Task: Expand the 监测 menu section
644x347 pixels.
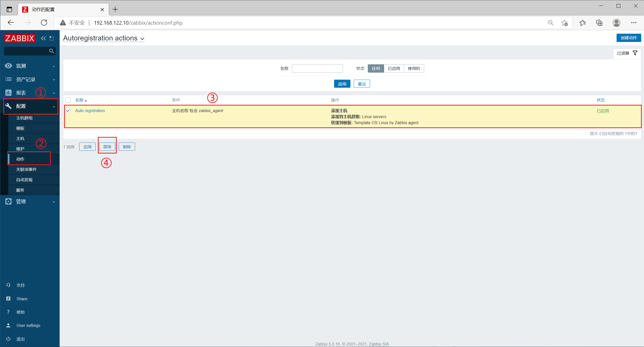Action: (x=30, y=66)
